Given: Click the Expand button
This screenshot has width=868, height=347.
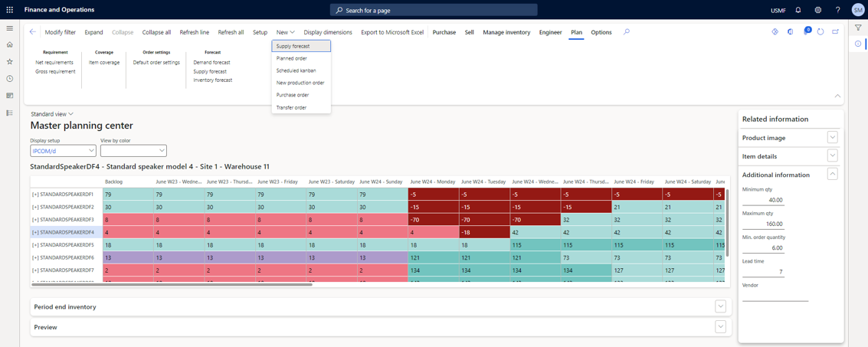Looking at the screenshot, I should 93,32.
